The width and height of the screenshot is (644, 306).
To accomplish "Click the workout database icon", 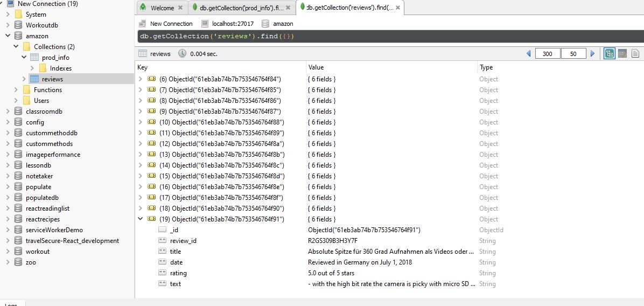I will coord(18,252).
